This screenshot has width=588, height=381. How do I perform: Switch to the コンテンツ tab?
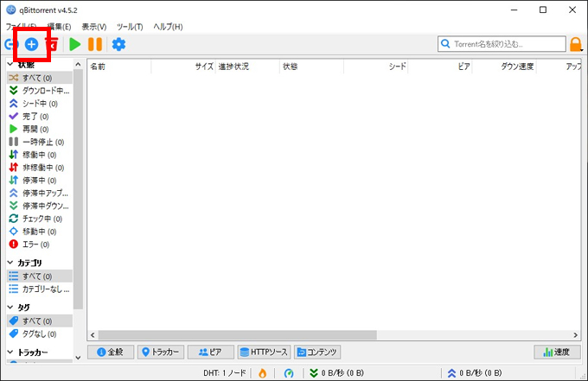317,352
